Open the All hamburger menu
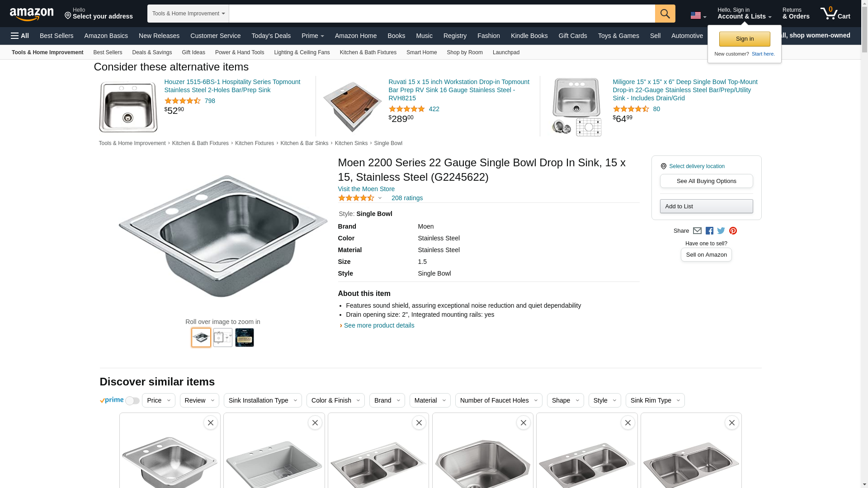The width and height of the screenshot is (868, 488). (20, 36)
